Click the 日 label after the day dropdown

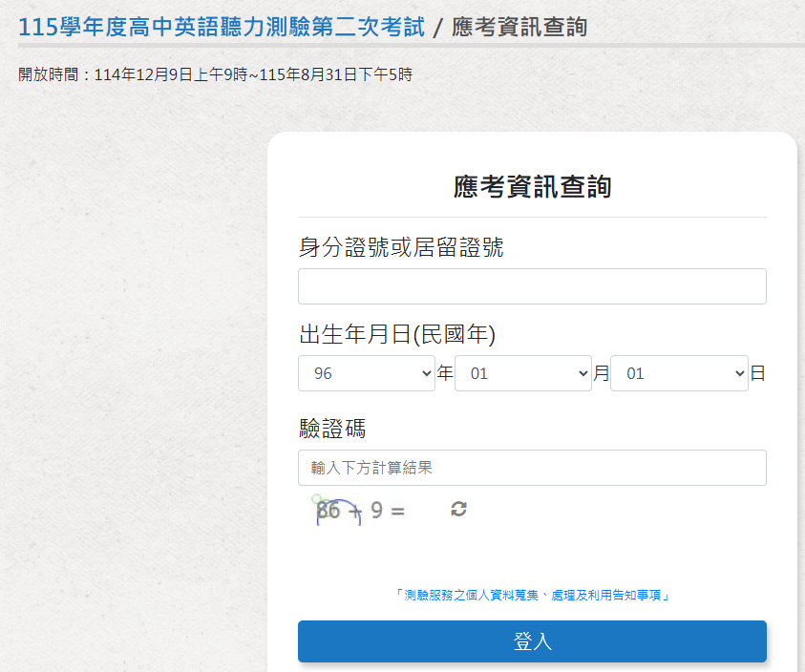[757, 373]
